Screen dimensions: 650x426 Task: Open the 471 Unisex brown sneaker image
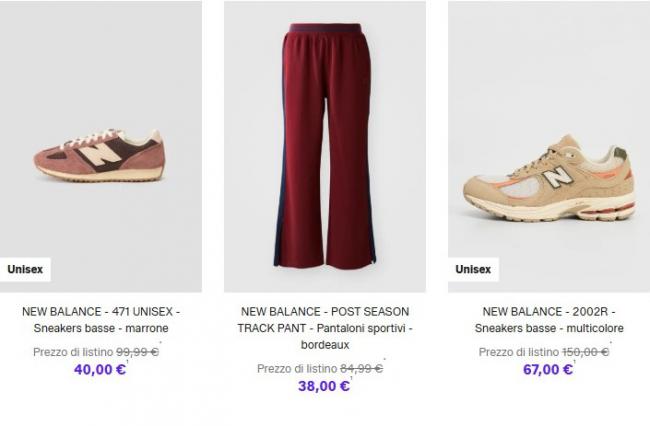coord(100,155)
